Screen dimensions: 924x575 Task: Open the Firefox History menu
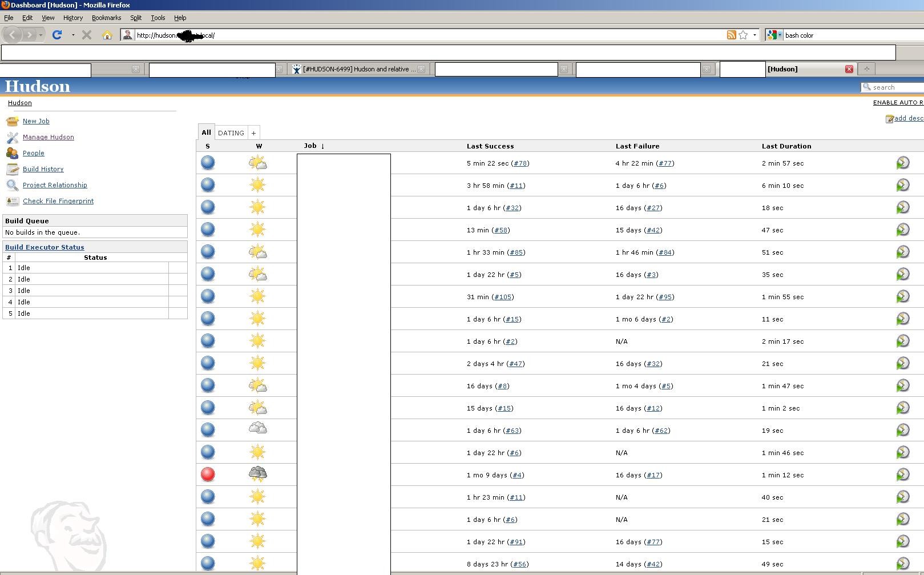73,18
